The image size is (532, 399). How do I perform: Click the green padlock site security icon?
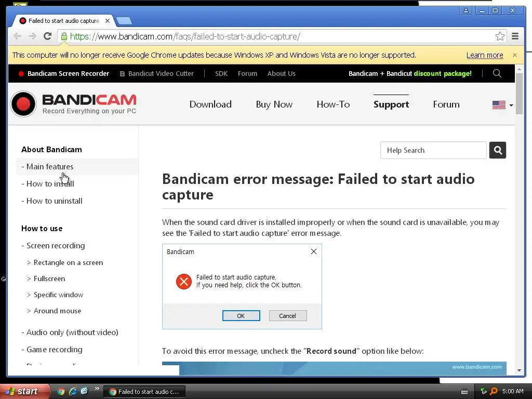point(64,36)
